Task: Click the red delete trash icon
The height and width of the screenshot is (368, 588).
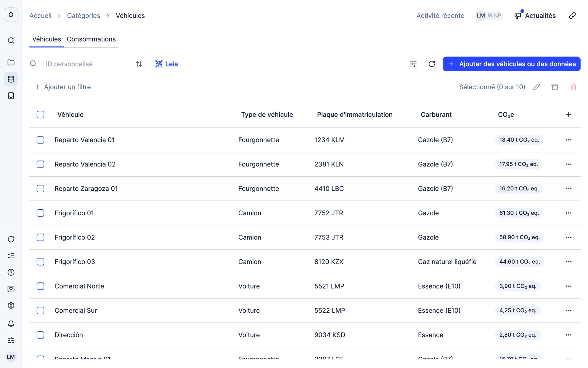Action: [573, 87]
